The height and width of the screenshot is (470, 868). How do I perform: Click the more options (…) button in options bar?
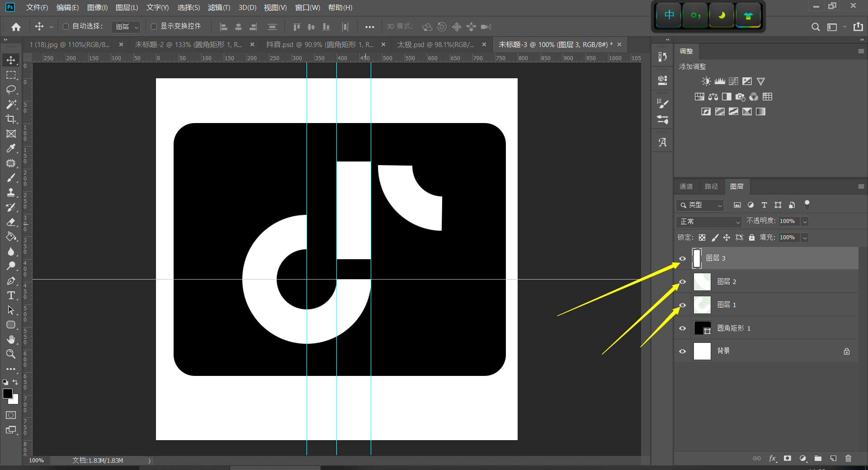370,27
